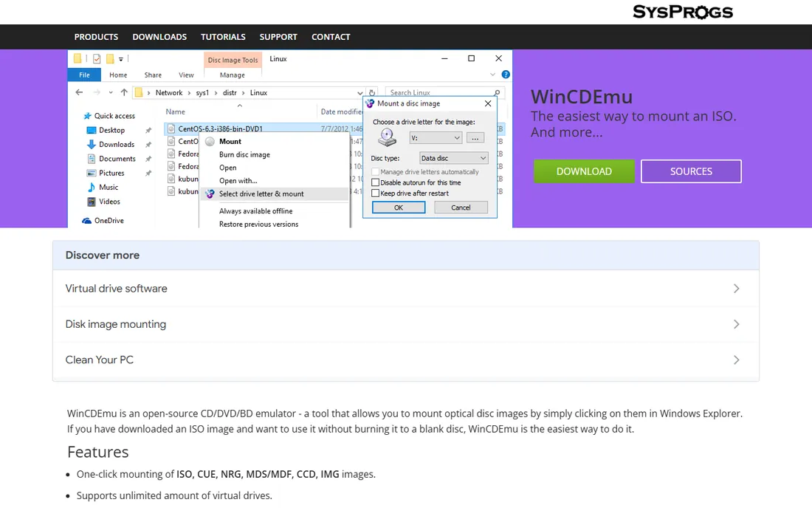Click the Pictures icon in sidebar
The width and height of the screenshot is (812, 508).
92,173
